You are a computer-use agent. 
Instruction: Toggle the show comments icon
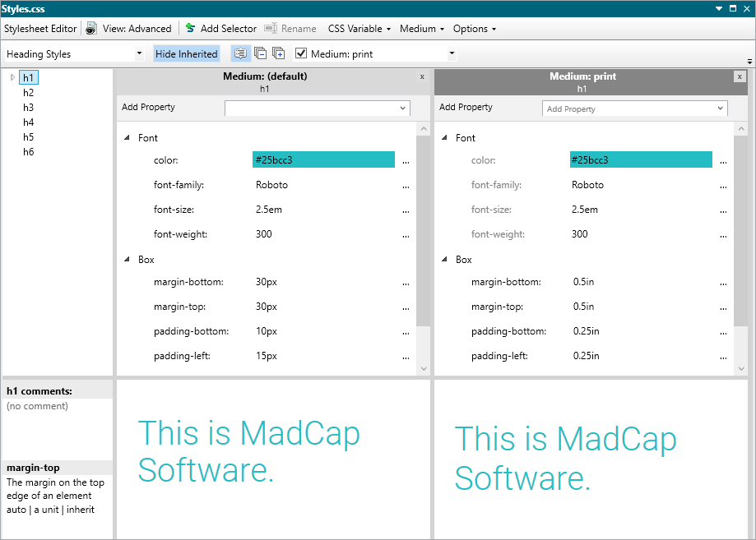coord(240,53)
